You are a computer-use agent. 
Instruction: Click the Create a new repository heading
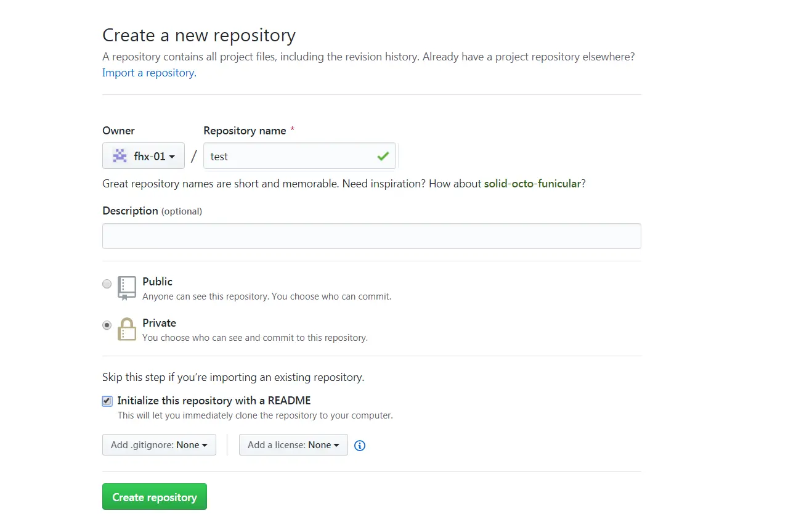click(x=199, y=35)
